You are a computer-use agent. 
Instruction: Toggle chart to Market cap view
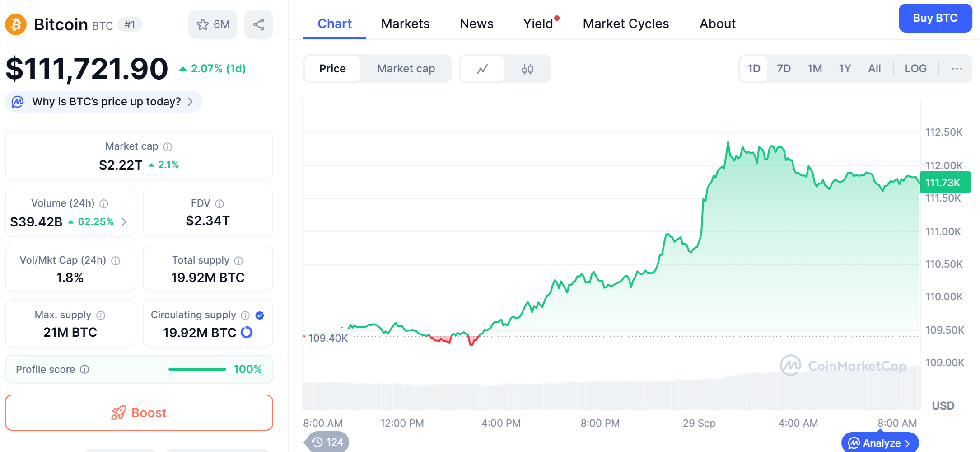[x=406, y=69]
